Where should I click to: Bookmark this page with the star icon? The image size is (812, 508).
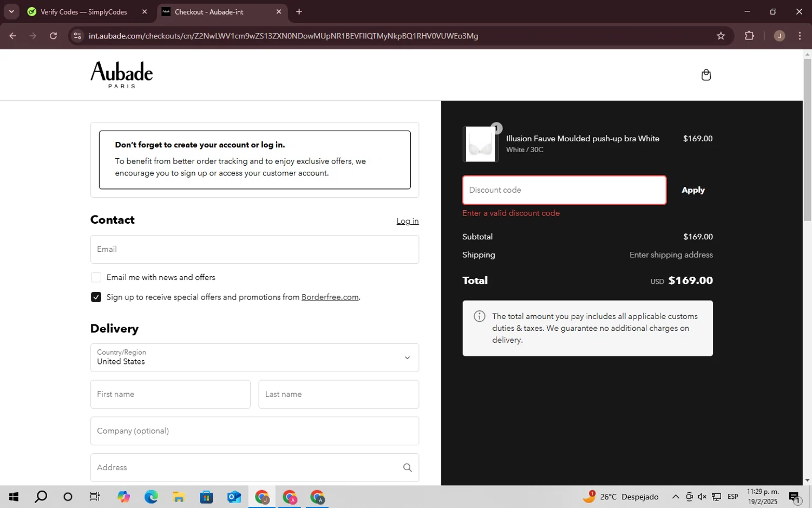(x=721, y=36)
